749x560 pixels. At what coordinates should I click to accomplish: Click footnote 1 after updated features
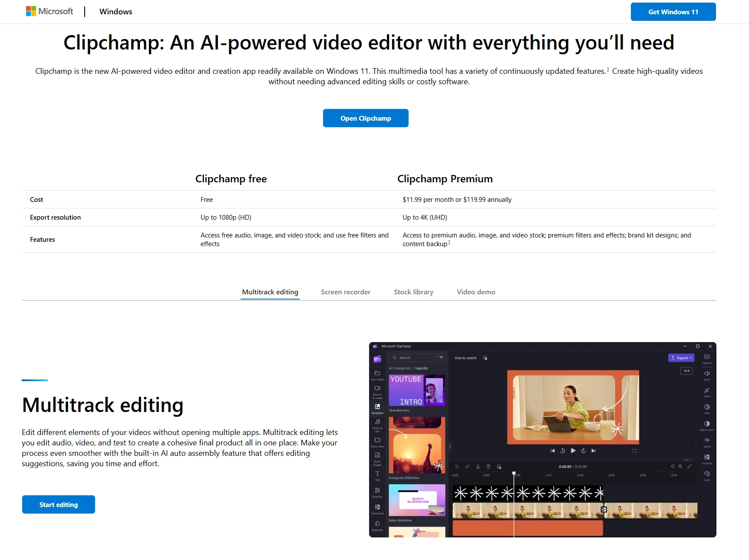pyautogui.click(x=608, y=69)
